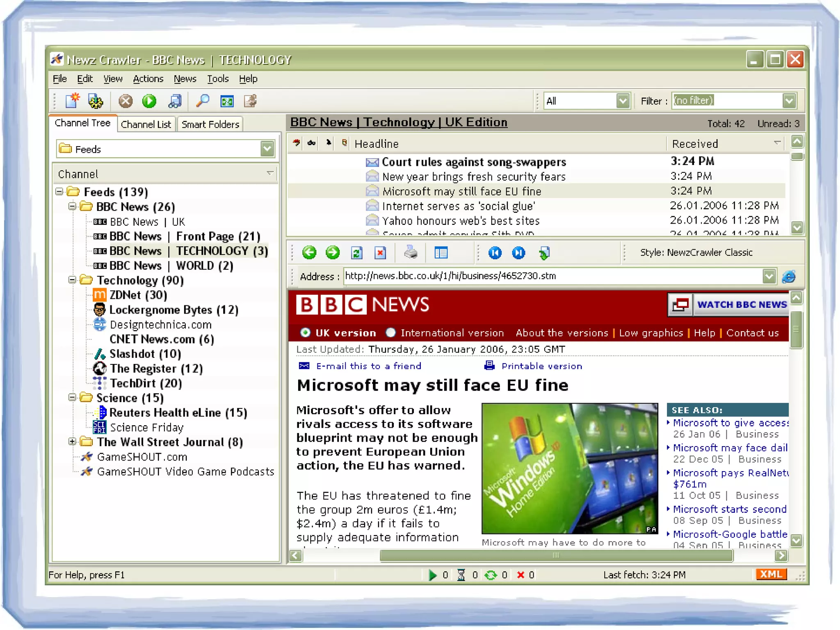Click the green update play icon

[x=149, y=101]
